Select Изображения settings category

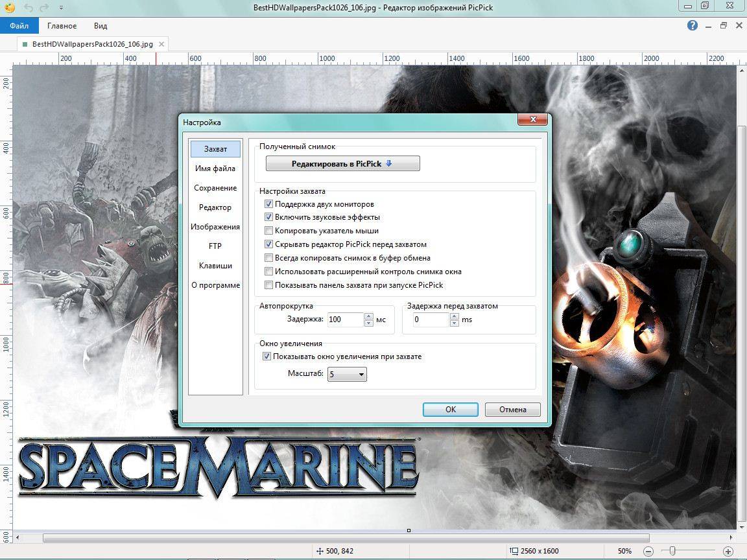[215, 227]
